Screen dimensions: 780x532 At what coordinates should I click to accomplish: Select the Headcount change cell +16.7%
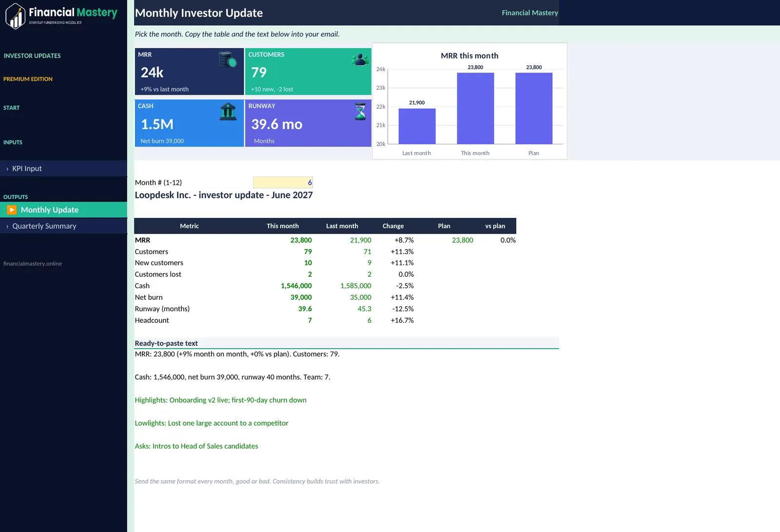(402, 320)
